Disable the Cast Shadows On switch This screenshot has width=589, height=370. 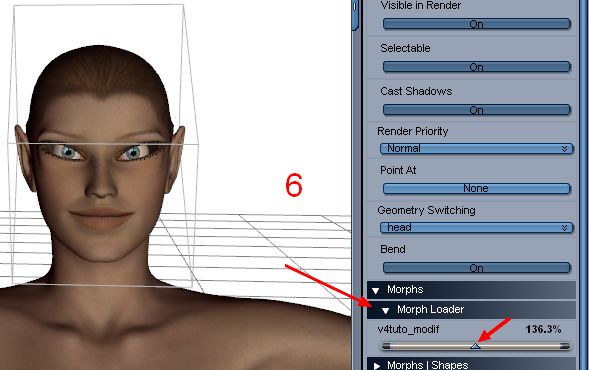click(477, 110)
